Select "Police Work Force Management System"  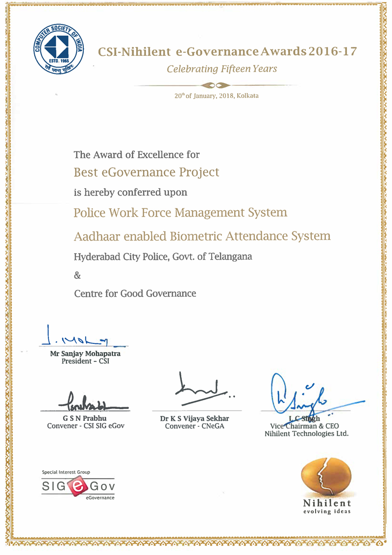click(181, 213)
